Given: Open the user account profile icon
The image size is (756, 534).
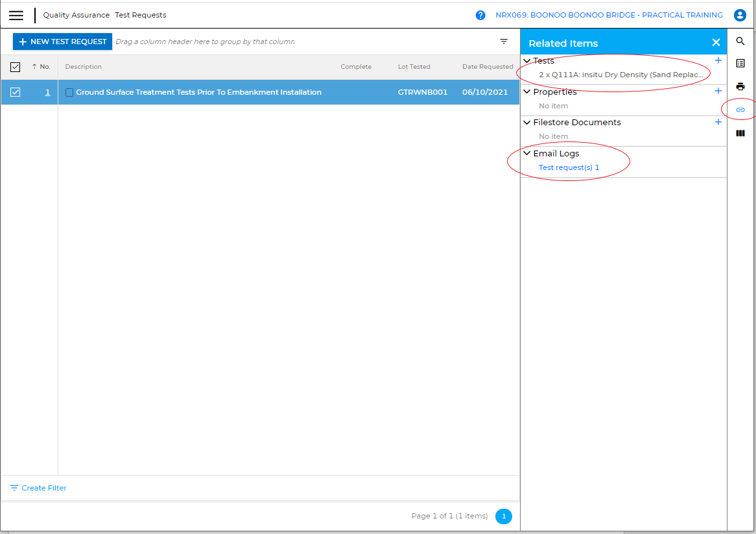Looking at the screenshot, I should point(740,16).
